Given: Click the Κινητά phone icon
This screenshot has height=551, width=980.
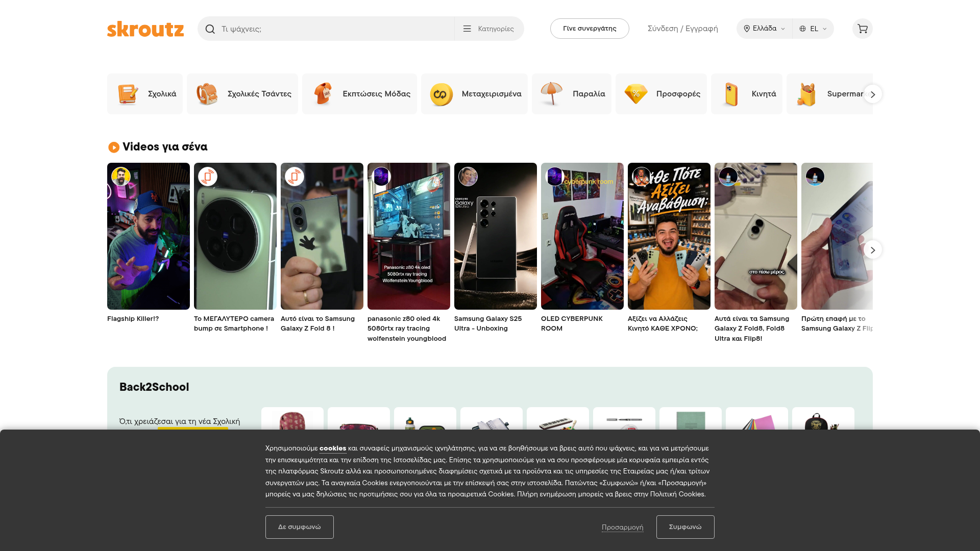Looking at the screenshot, I should [731, 94].
